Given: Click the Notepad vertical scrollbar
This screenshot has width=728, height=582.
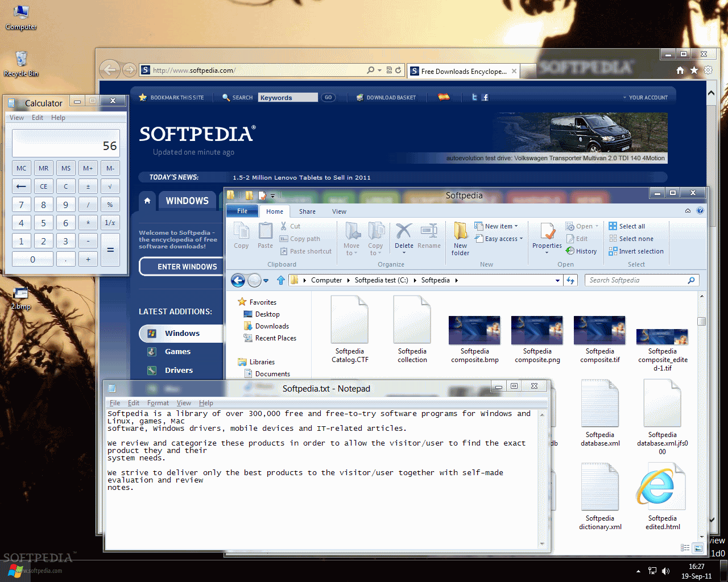Looking at the screenshot, I should click(542, 479).
